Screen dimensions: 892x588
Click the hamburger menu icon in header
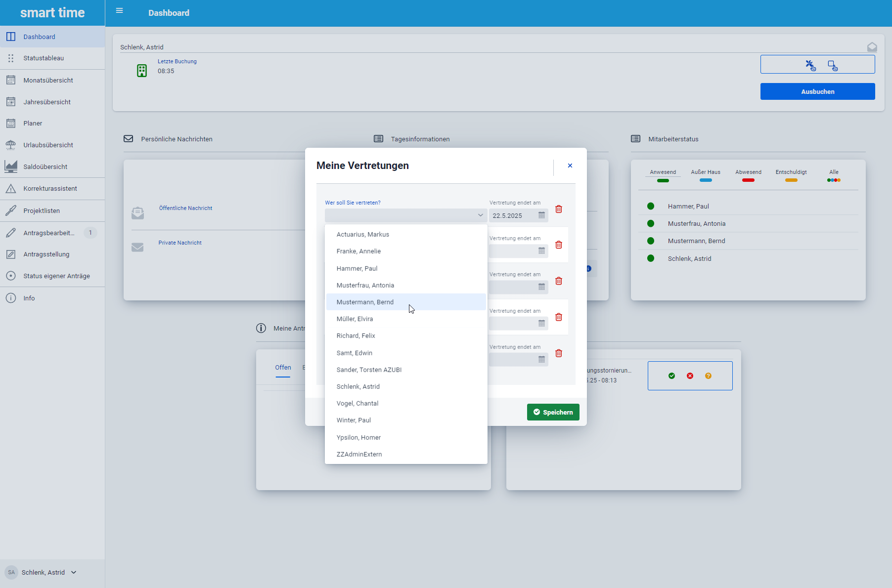point(119,11)
